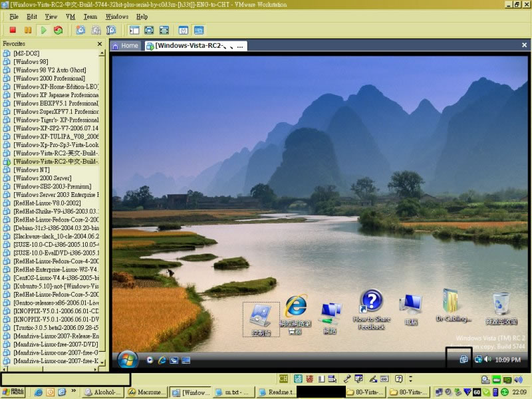Select [MS-DOS] in Favorites
This screenshot has height=399, width=532.
[27, 54]
